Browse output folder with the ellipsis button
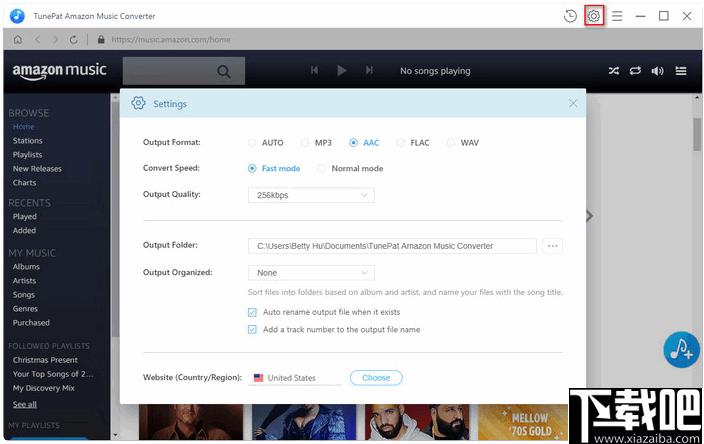 552,246
